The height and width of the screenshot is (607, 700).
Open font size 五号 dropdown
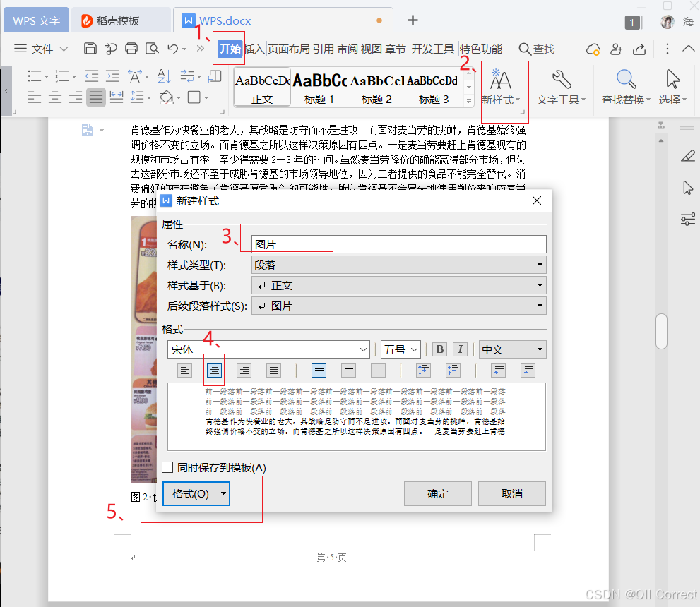point(401,349)
